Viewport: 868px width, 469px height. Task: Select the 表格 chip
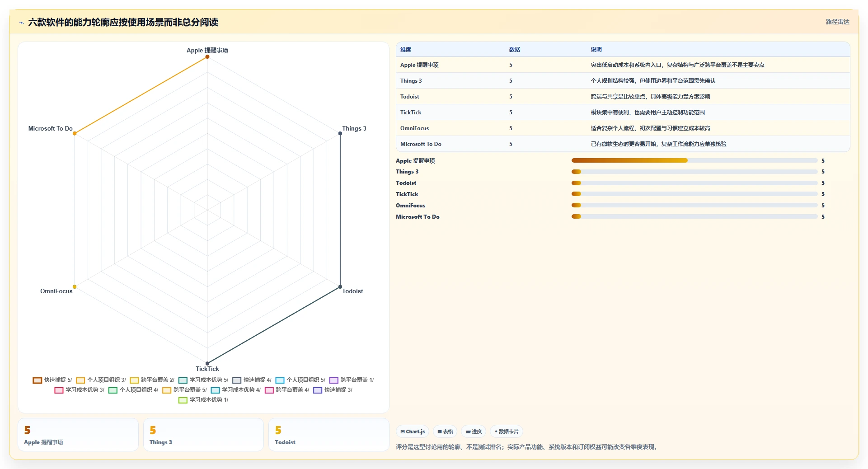tap(445, 431)
